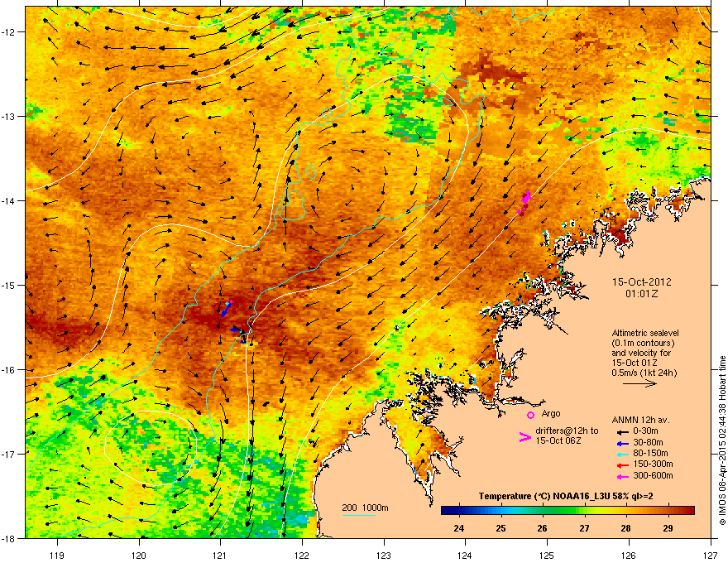Click the magenta drifters chevron legend symbol
Image resolution: width=728 pixels, height=563 pixels.
tap(524, 437)
